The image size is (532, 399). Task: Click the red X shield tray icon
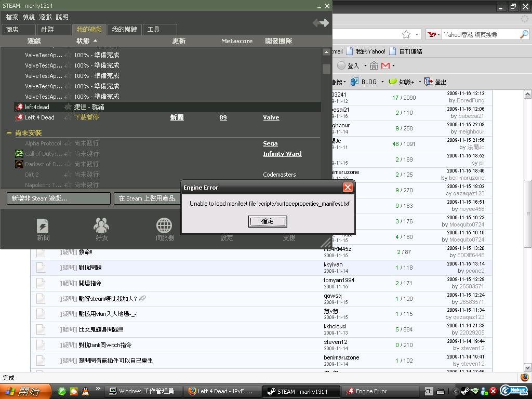pyautogui.click(x=494, y=391)
